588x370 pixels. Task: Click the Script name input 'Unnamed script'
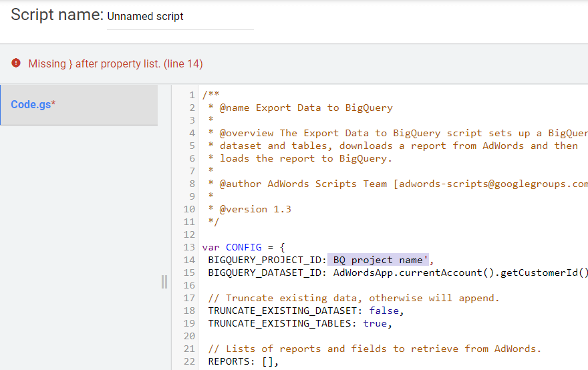[180, 17]
